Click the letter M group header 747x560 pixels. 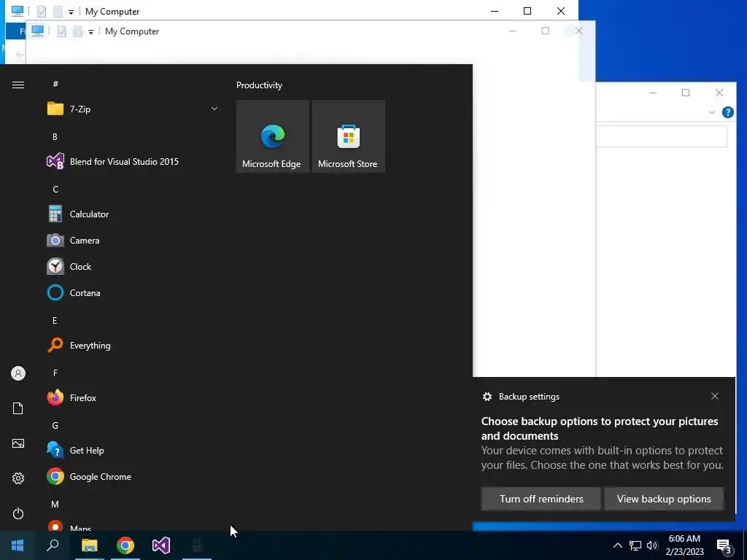(x=55, y=505)
